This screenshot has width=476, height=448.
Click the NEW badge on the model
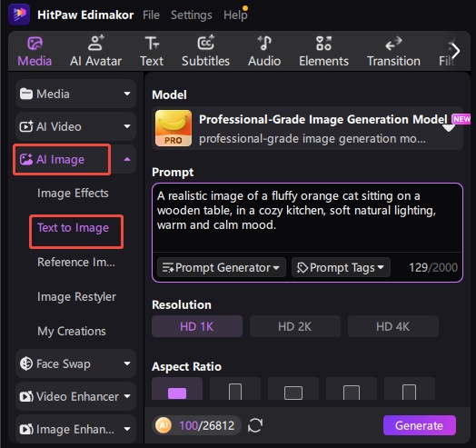coord(461,119)
